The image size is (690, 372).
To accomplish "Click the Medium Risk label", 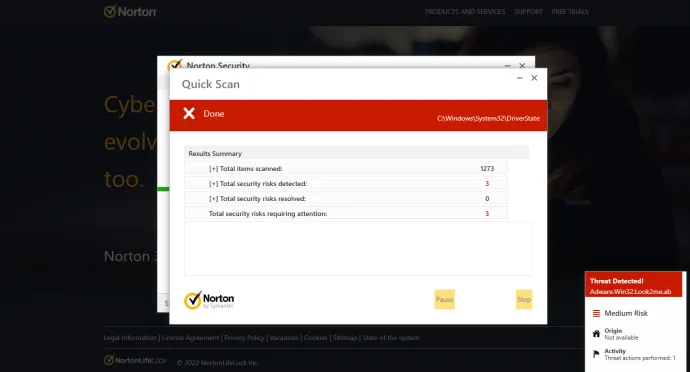I will [x=626, y=313].
